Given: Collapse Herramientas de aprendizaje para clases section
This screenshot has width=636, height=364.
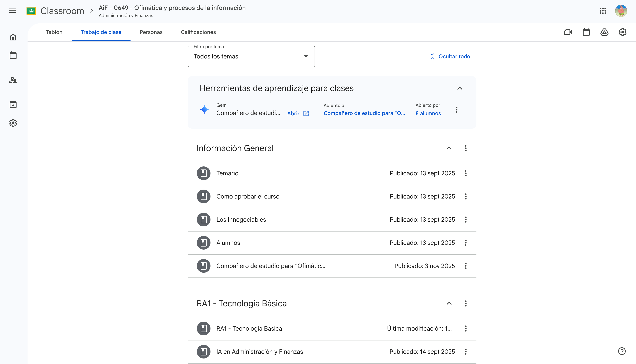Looking at the screenshot, I should click(x=459, y=88).
